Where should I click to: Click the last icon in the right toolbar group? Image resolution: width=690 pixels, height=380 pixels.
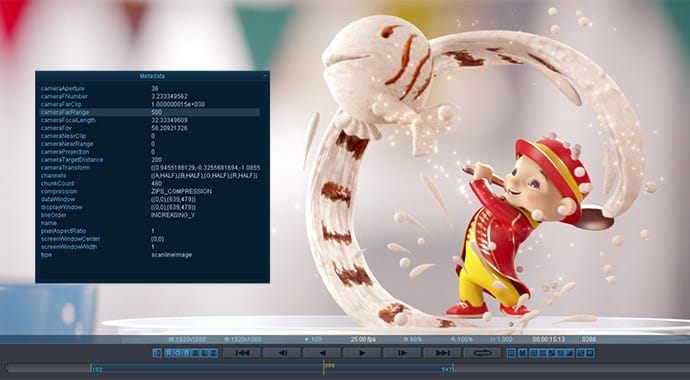point(590,353)
